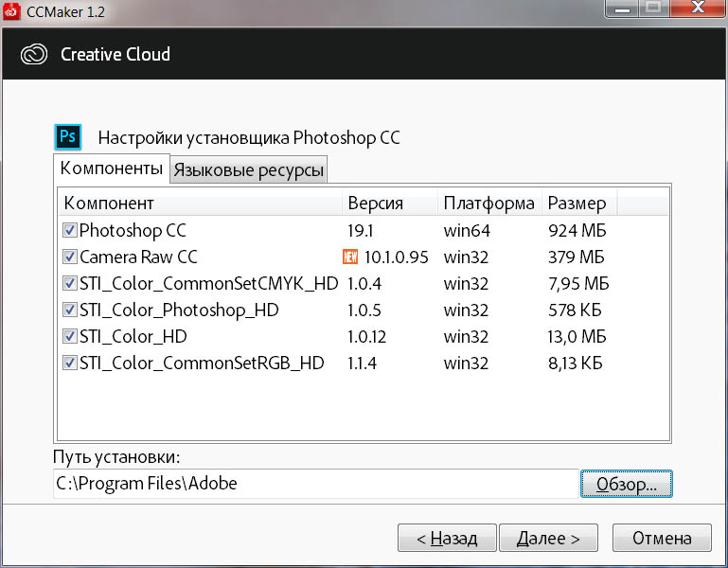Click version 1.0.12 of STI_Color_HD
This screenshot has height=568, width=728.
366,336
